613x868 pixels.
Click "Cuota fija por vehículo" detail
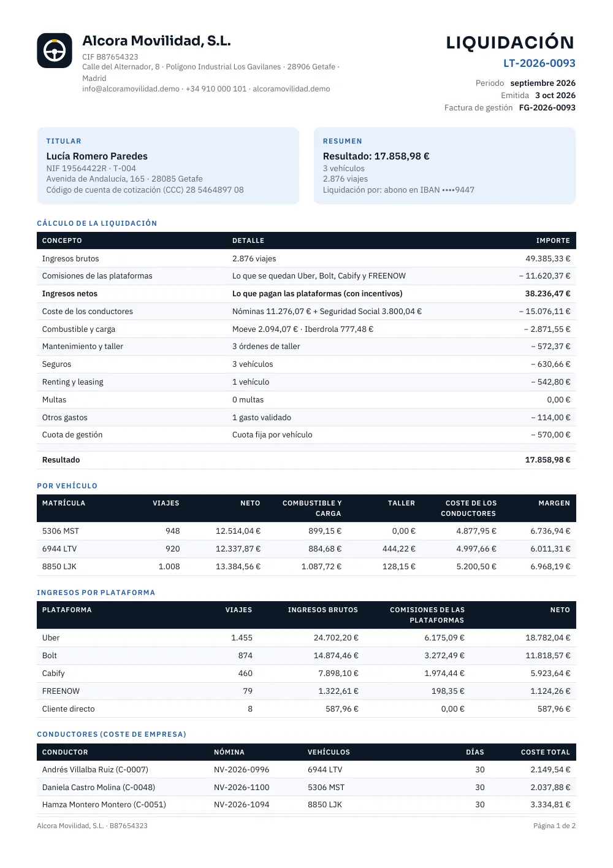(272, 435)
